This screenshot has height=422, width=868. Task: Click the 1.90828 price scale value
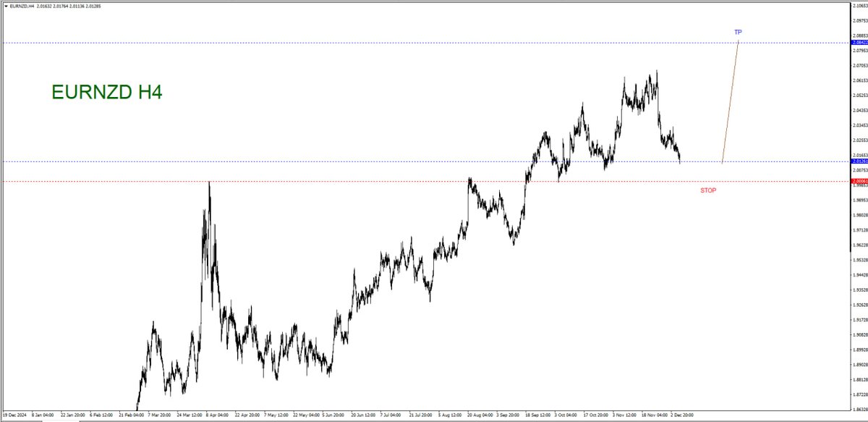tap(861, 334)
